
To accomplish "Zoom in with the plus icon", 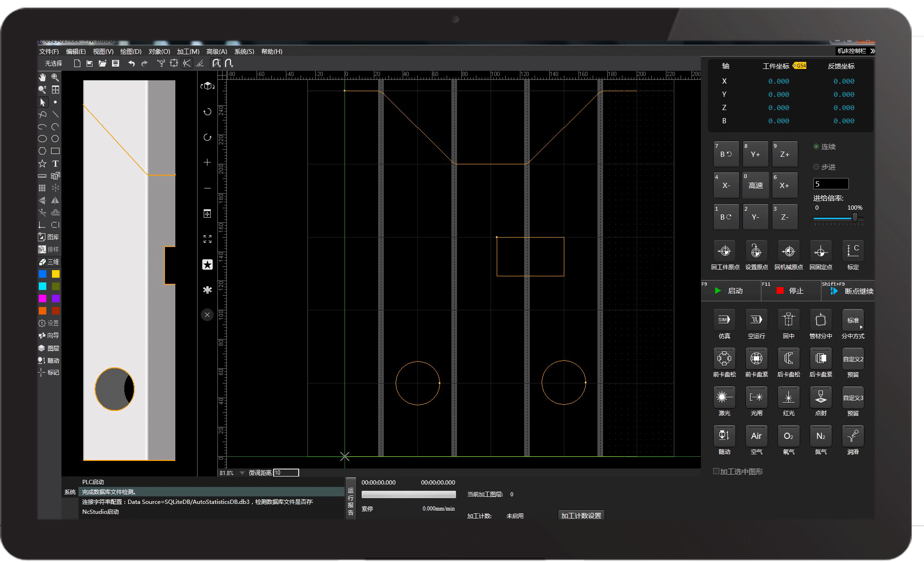I will coord(207,162).
